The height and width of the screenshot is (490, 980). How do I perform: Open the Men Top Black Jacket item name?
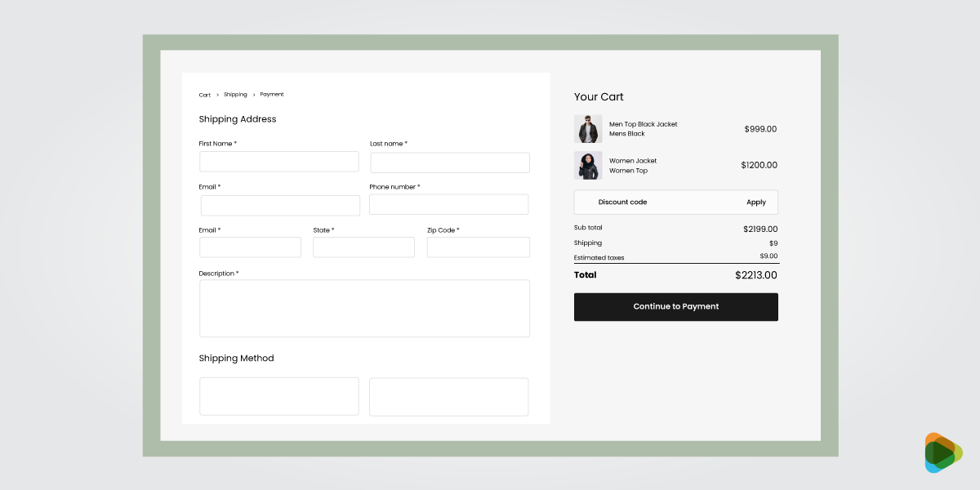(x=643, y=124)
